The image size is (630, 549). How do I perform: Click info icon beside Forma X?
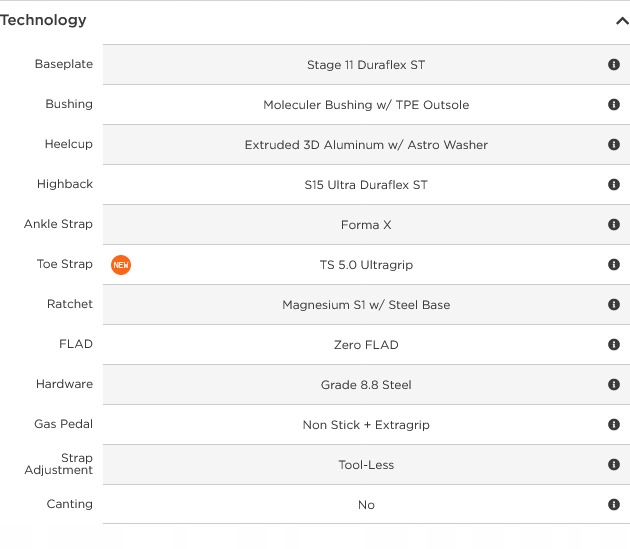tap(614, 225)
